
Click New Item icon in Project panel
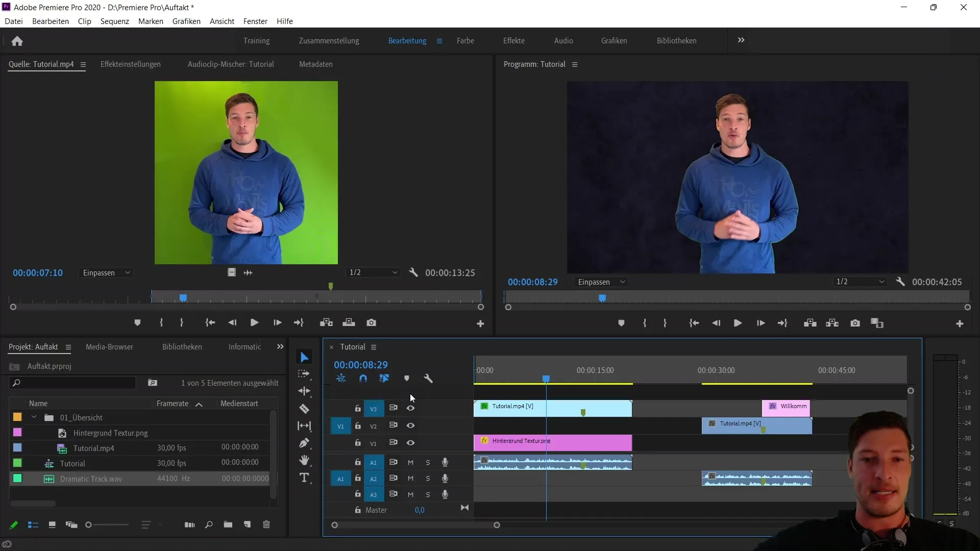(x=247, y=524)
